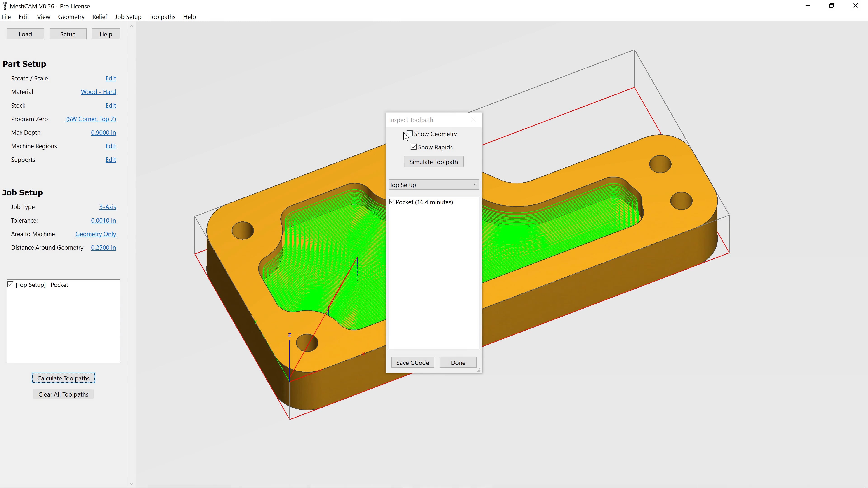The width and height of the screenshot is (868, 488).
Task: Edit Machine Regions
Action: point(111,146)
